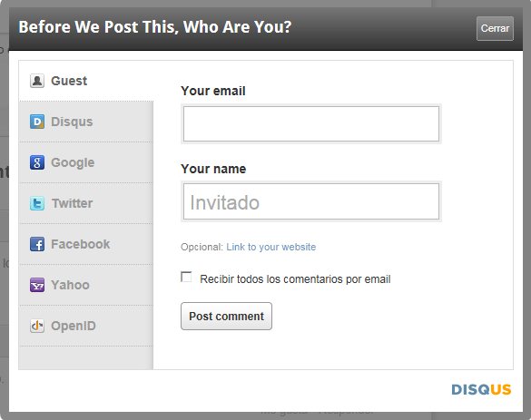Select the Twitter login tab
The image size is (531, 420).
(86, 203)
